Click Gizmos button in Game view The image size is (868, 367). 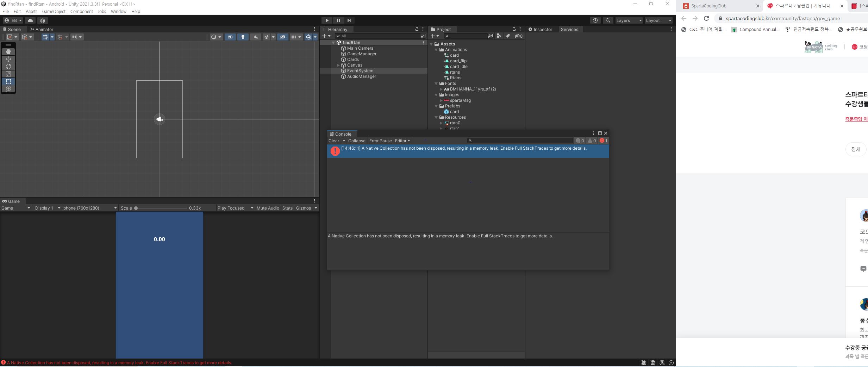(304, 208)
